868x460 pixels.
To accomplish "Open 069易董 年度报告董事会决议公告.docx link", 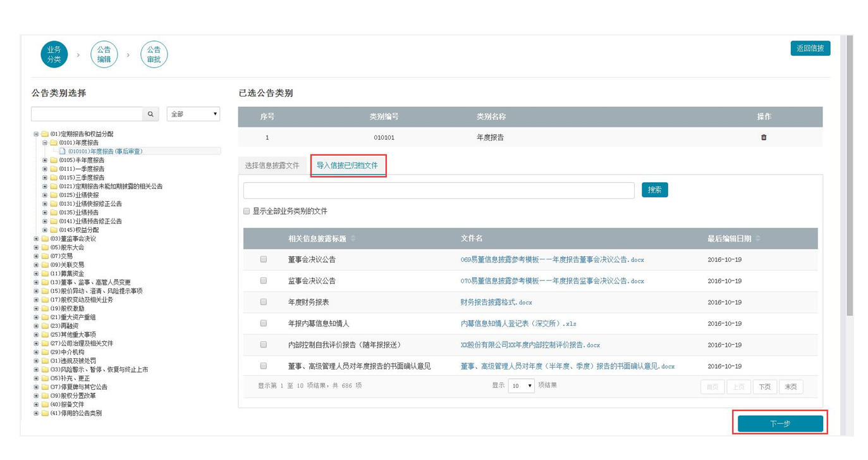I will coord(553,259).
